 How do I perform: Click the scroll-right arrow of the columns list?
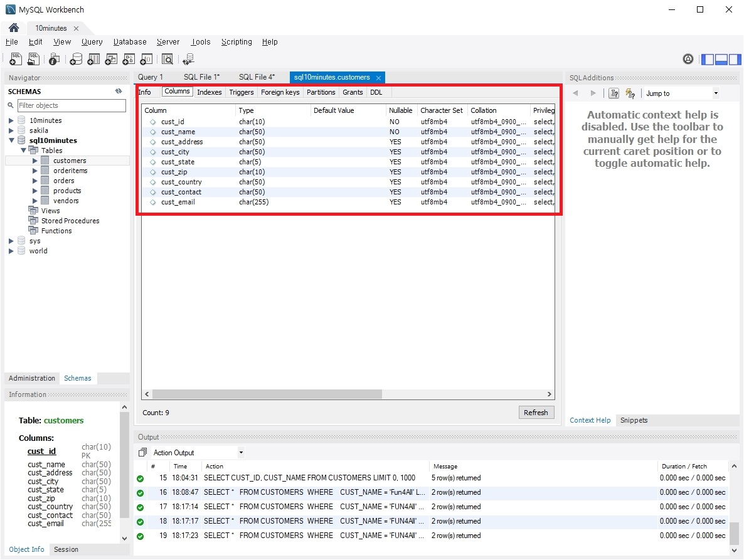point(550,394)
